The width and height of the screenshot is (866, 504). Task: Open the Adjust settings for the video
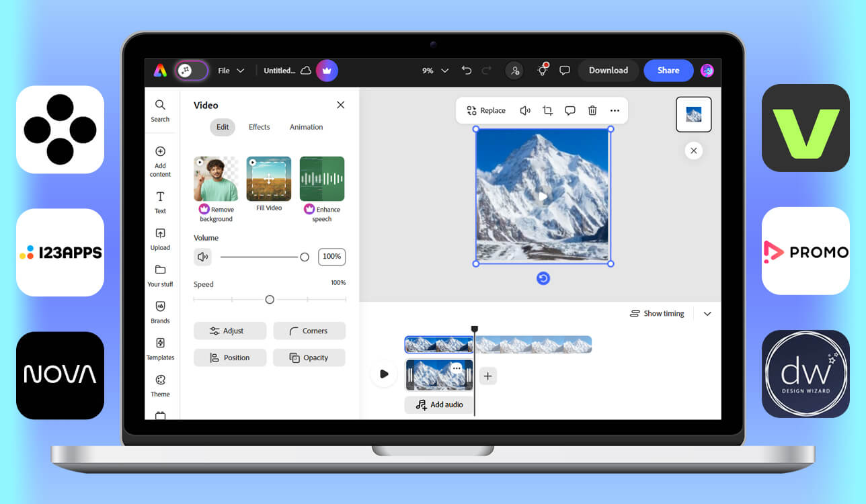point(229,331)
